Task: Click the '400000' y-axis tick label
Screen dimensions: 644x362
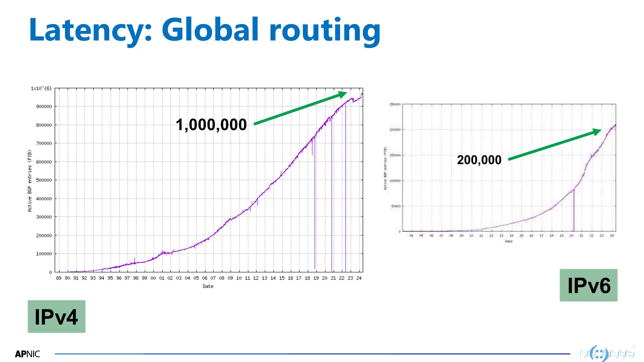Action: [x=44, y=199]
